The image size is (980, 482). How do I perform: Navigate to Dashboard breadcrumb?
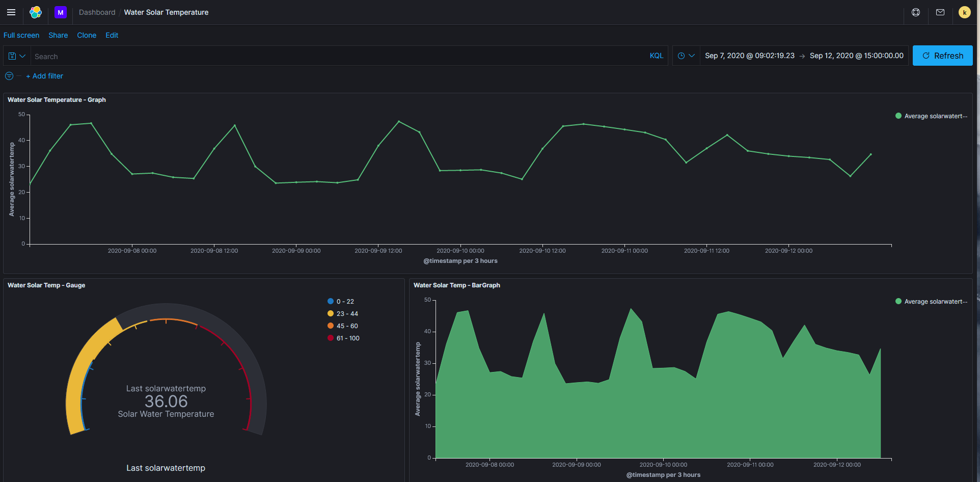pyautogui.click(x=97, y=12)
